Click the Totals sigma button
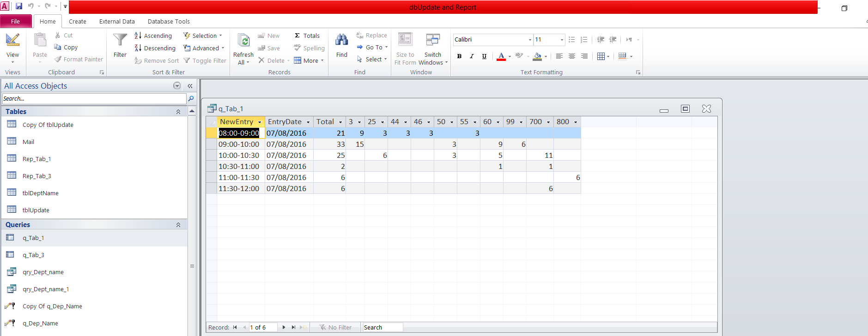The width and height of the screenshot is (868, 336). [x=307, y=36]
